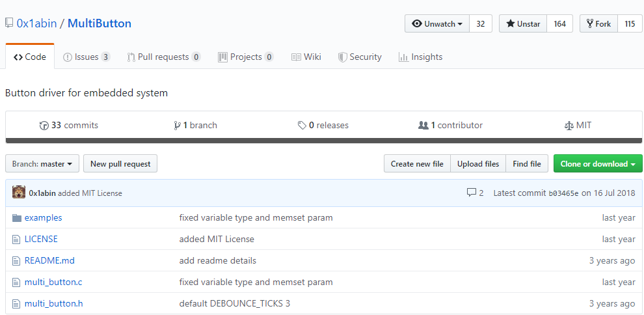Viewport: 644px width, 315px height.
Task: Click the LICENSE file icon
Action: click(17, 240)
